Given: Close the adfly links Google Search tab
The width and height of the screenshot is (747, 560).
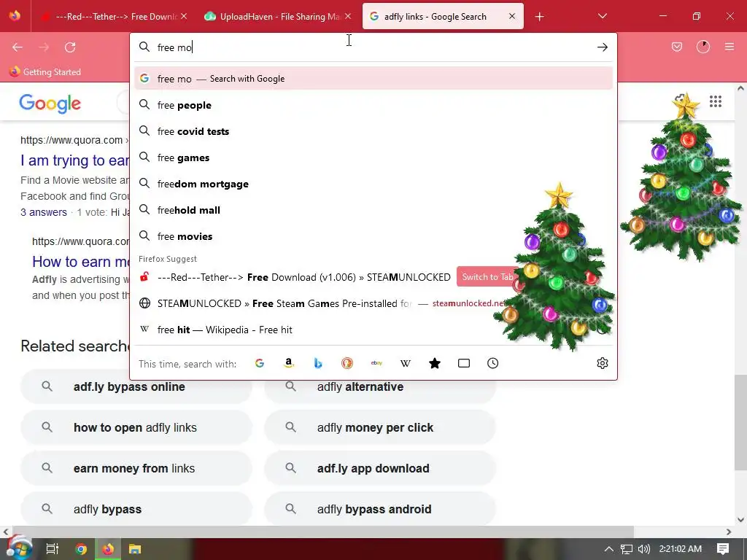Looking at the screenshot, I should click(511, 16).
